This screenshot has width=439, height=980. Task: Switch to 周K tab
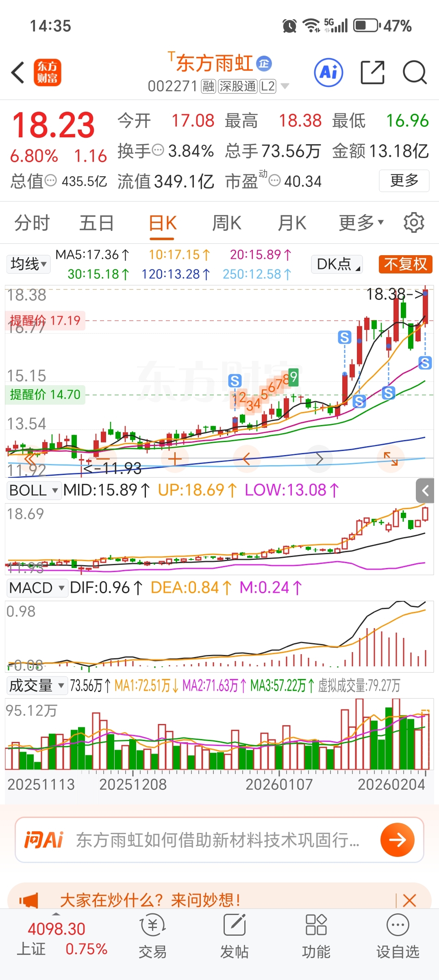(x=227, y=223)
